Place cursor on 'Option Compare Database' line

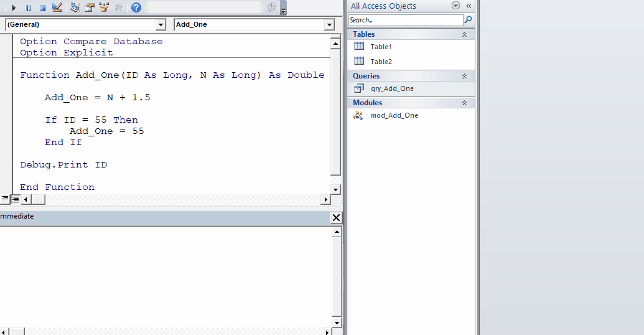coord(91,42)
